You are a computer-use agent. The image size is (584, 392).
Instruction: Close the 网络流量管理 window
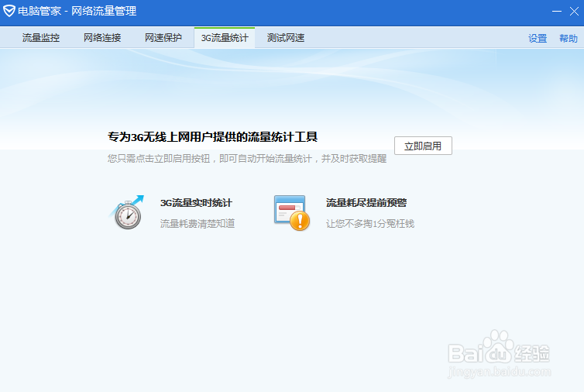pyautogui.click(x=574, y=11)
